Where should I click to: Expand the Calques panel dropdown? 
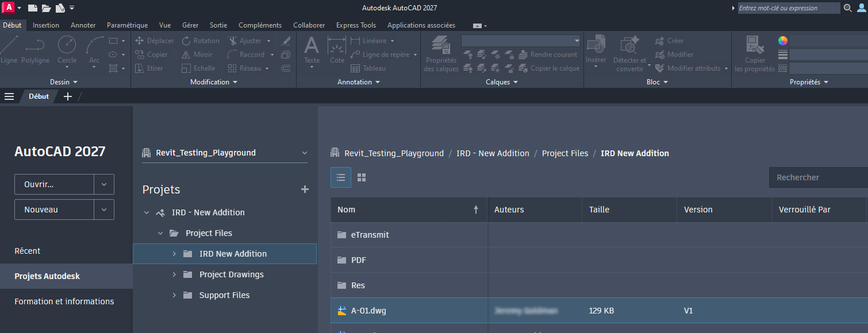(502, 82)
